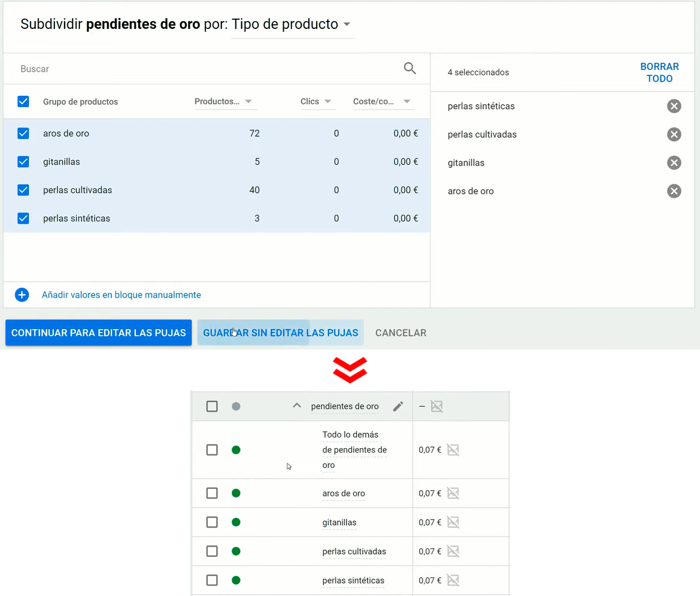Click Continuar para editar las pujas
The image size is (700, 596).
pyautogui.click(x=99, y=333)
